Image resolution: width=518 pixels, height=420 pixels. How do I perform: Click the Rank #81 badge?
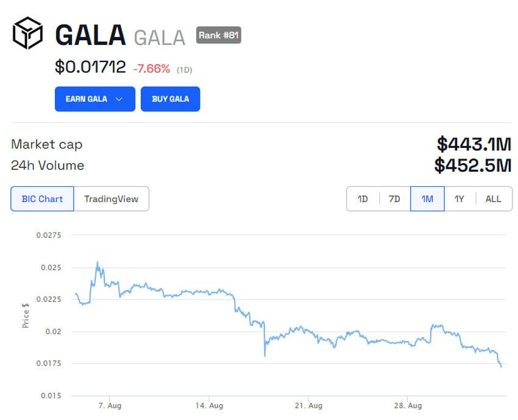(217, 35)
